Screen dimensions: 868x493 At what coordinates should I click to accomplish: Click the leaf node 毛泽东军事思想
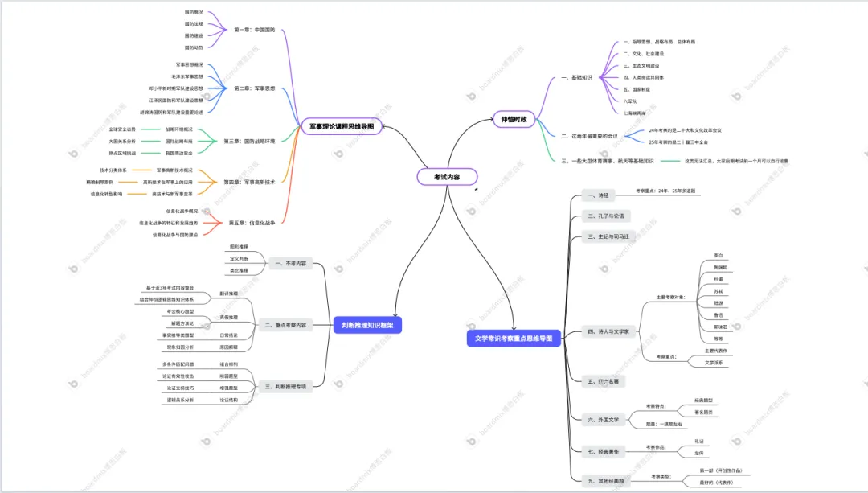[187, 76]
